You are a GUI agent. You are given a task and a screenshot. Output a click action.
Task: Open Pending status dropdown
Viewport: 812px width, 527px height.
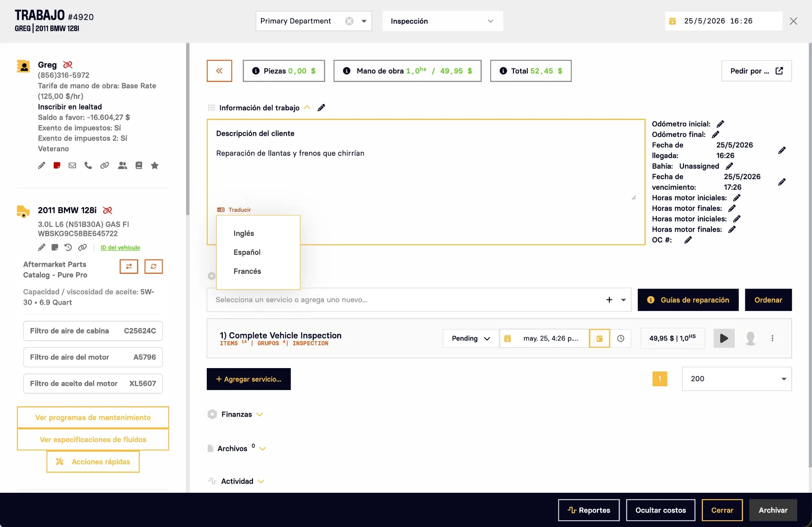coord(471,338)
